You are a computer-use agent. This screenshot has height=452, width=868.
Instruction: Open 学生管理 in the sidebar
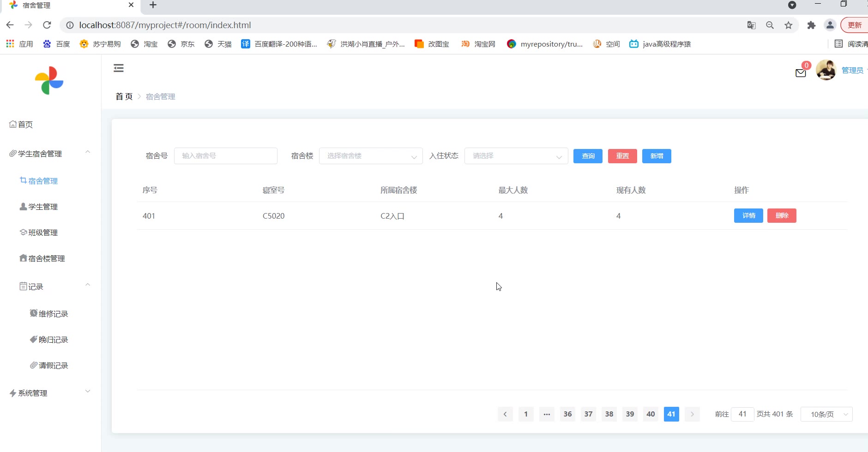click(x=42, y=207)
